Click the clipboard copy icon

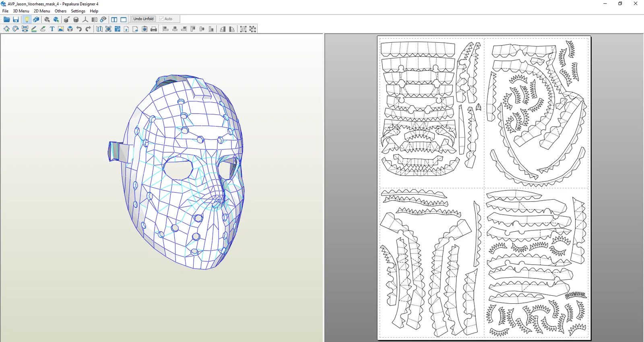pos(144,29)
